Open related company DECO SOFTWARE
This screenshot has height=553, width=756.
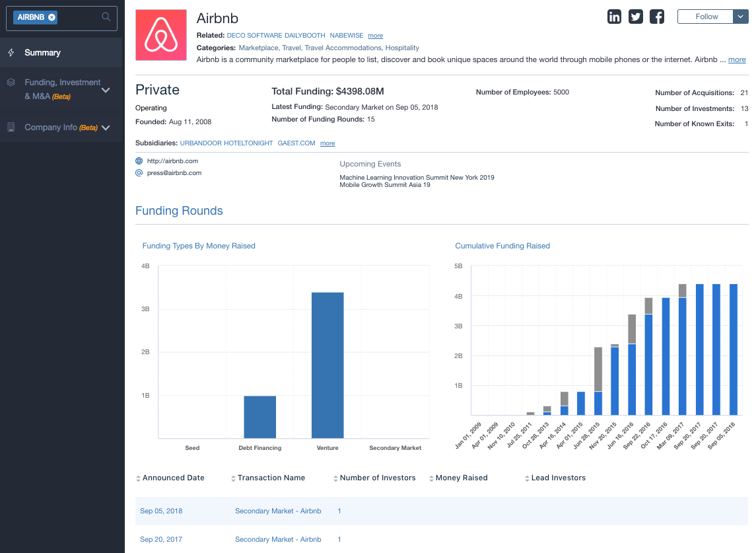[x=255, y=36]
